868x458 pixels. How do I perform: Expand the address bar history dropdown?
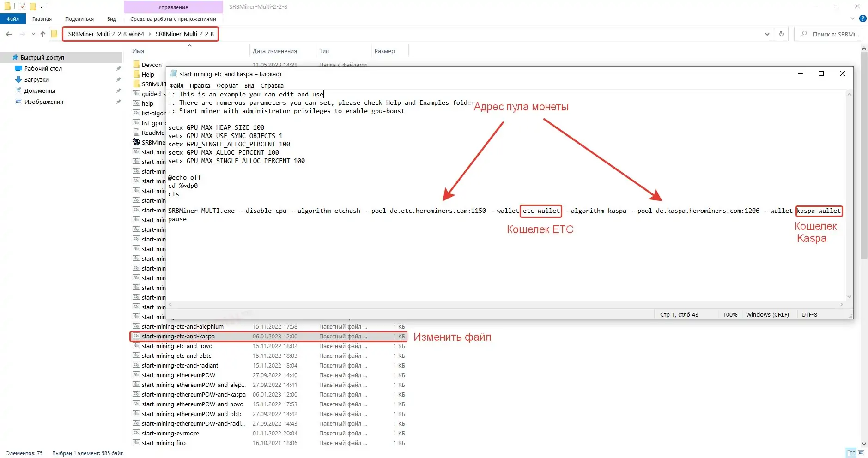(767, 34)
